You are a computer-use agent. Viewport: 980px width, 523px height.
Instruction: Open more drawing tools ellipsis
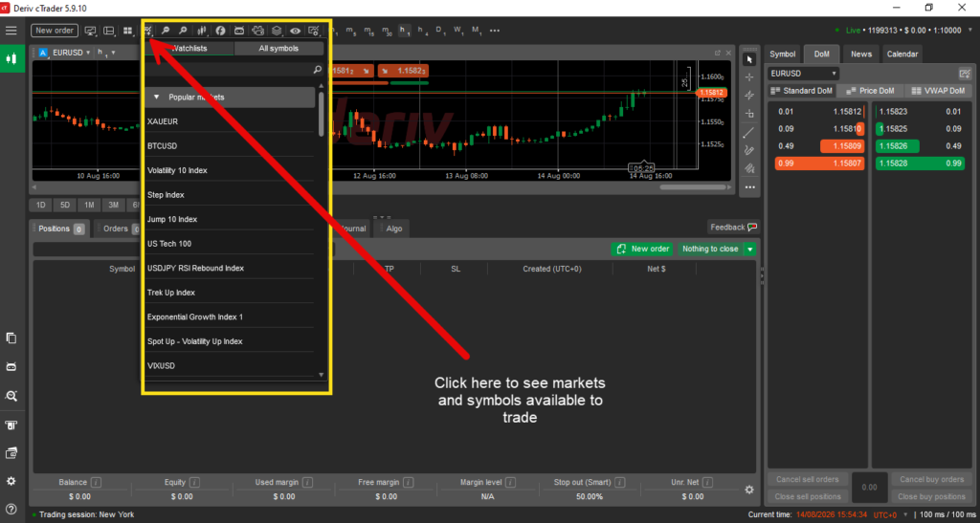click(749, 186)
